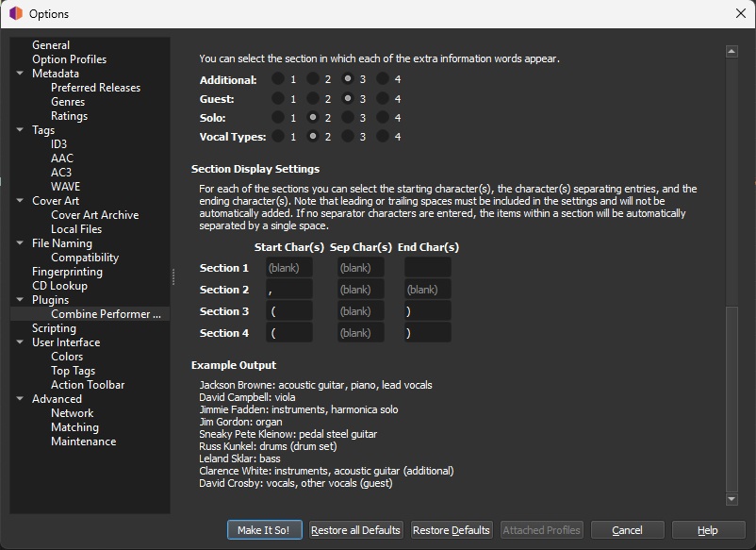Set Additional to section 1
Viewport: 756px width, 550px height.
278,80
